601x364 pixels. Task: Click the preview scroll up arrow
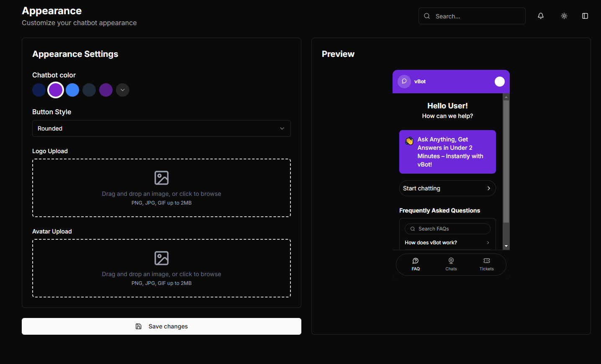click(x=506, y=97)
